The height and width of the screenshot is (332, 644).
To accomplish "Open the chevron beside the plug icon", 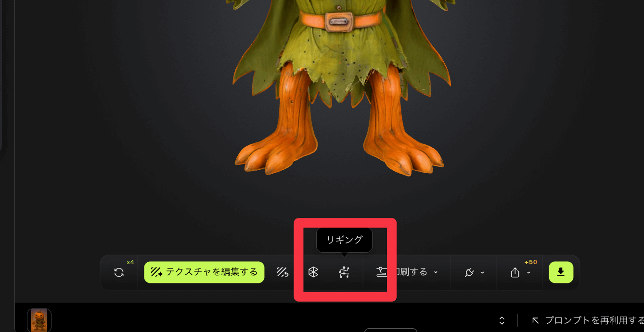I will click(x=482, y=272).
